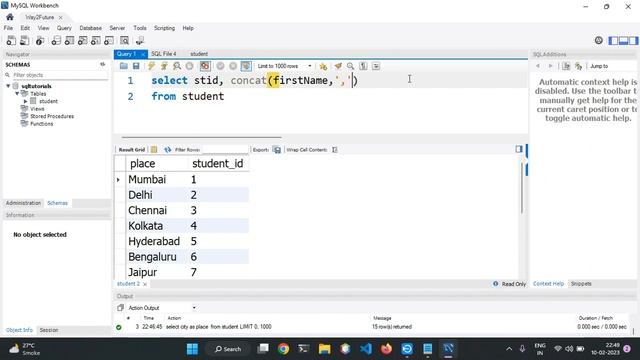This screenshot has width=640, height=360.
Task: Expand the student table node
Action: click(x=25, y=101)
